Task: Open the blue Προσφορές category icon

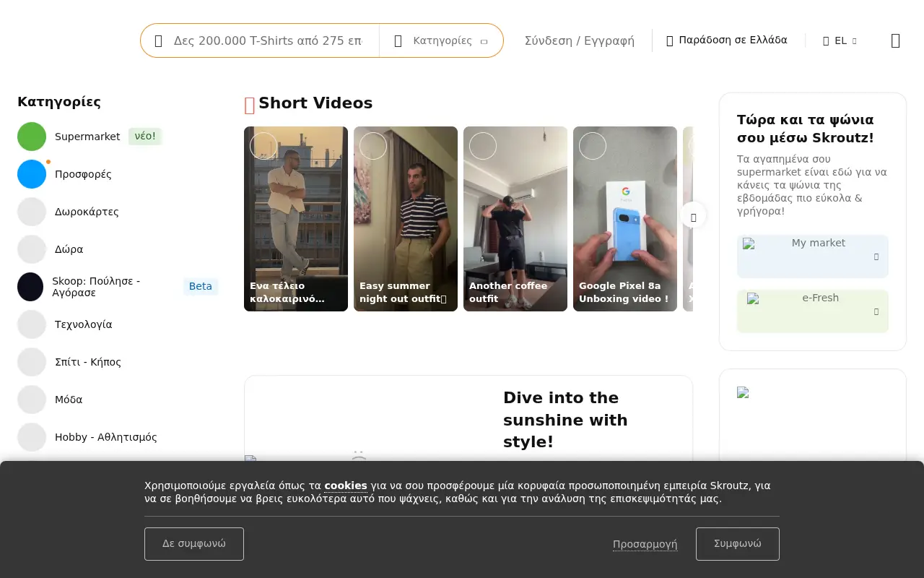Action: click(32, 174)
